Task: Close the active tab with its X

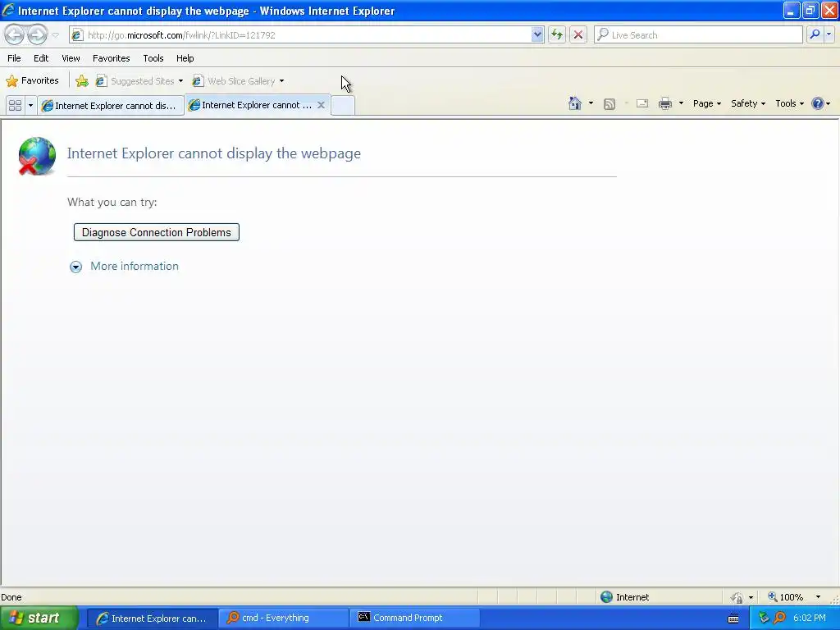Action: 321,105
